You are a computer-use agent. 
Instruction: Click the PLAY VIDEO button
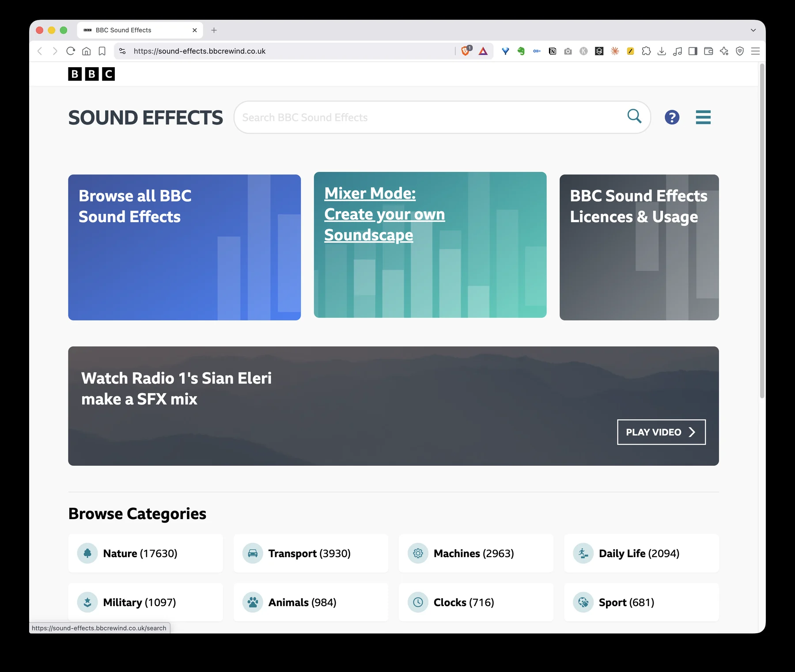coord(661,432)
